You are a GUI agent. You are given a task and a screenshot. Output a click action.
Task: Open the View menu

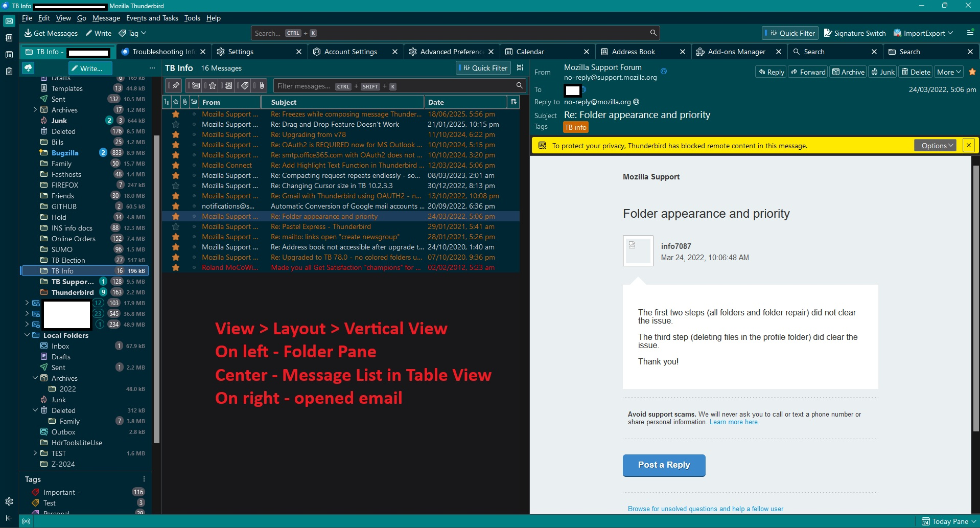tap(63, 18)
